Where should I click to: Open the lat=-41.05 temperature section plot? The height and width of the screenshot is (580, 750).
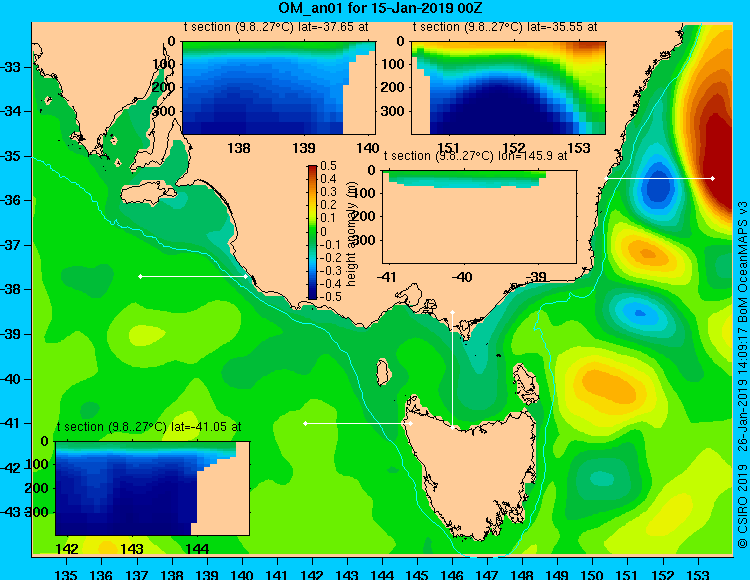152,488
